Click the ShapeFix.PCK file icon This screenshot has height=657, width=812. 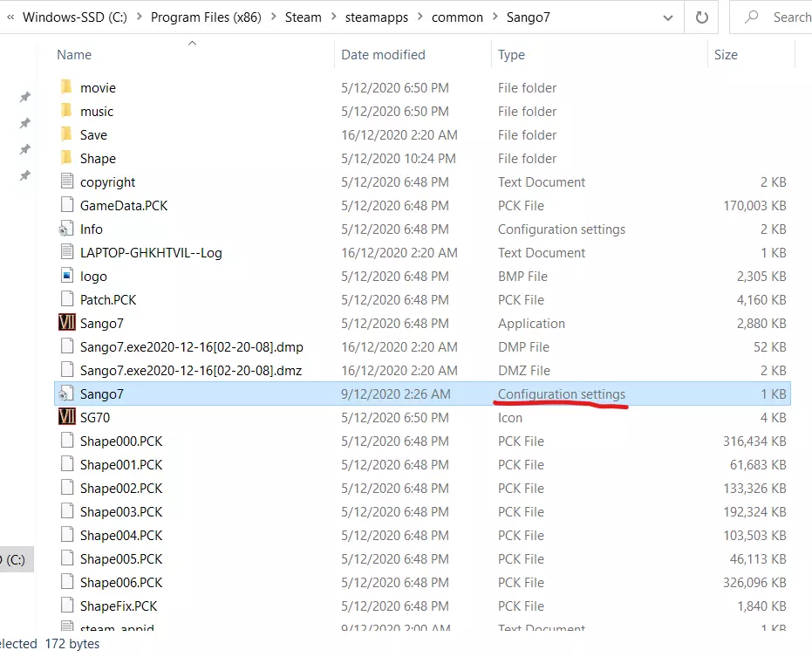point(67,606)
